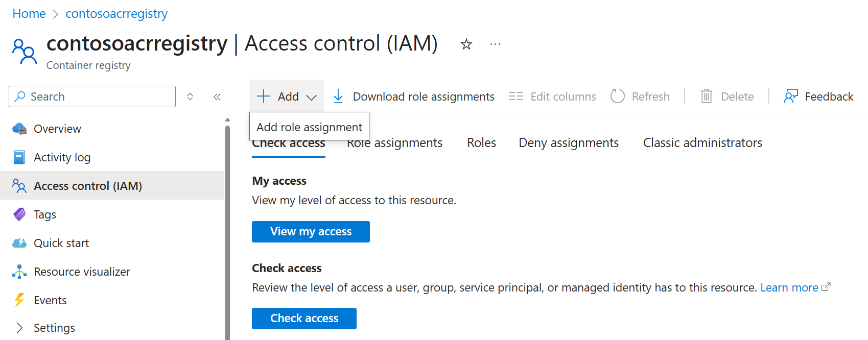Viewport: 868px width, 340px height.
Task: Click the View my access button
Action: [x=311, y=232]
